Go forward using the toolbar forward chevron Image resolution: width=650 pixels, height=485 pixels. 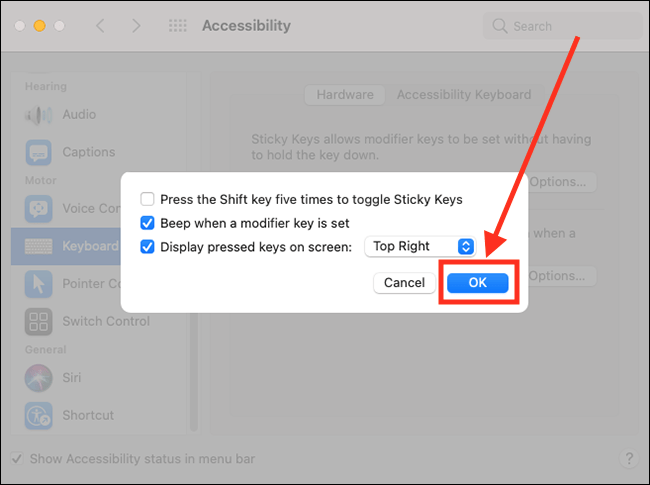[136, 26]
